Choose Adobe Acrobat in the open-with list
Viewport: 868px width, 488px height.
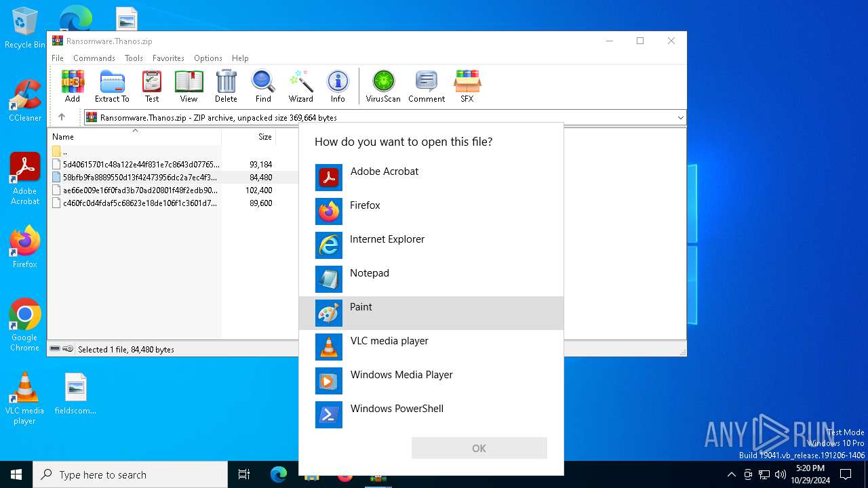point(431,178)
